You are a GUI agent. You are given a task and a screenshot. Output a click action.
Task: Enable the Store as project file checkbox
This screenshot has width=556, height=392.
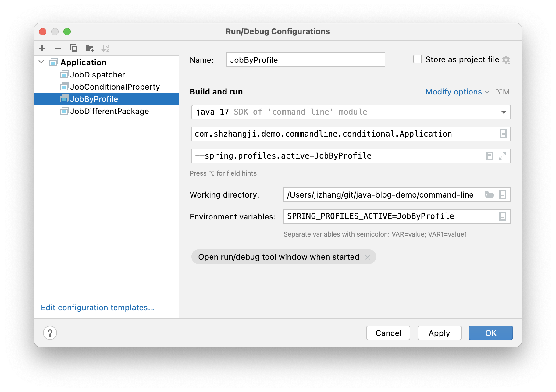pos(417,59)
